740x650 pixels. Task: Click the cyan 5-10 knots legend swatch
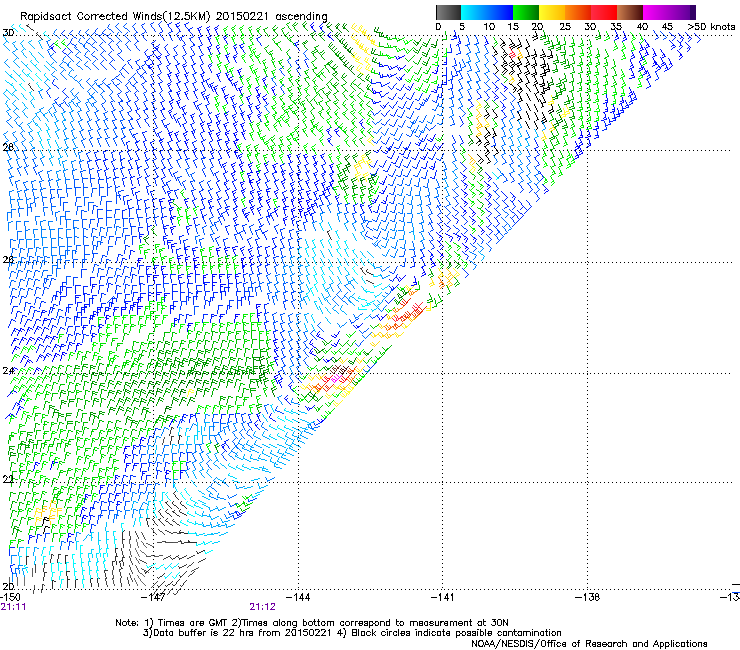474,13
